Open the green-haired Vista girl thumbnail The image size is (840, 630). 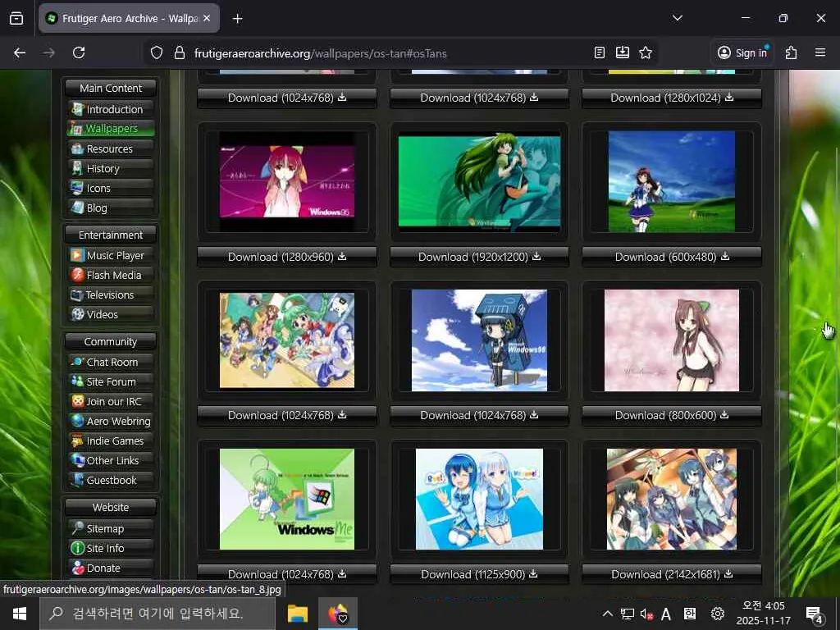tap(479, 181)
